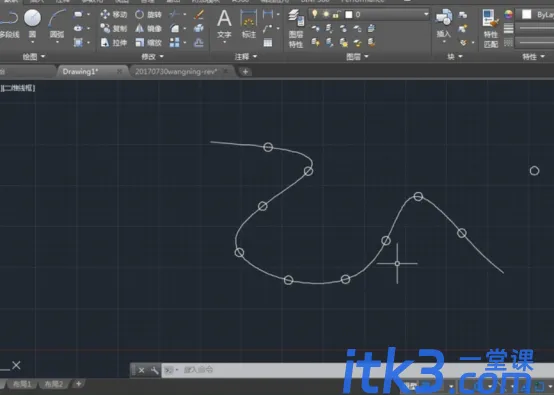Switch to the Drawing1 file tab
This screenshot has width=554, height=395.
[x=80, y=72]
